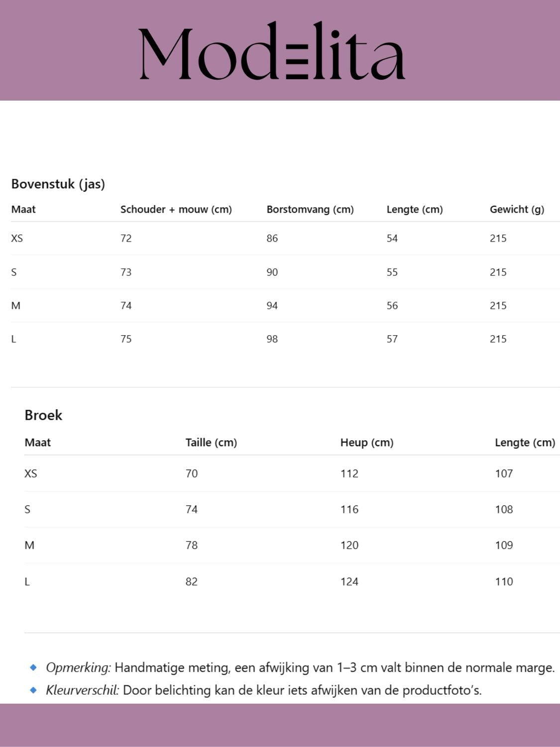The height and width of the screenshot is (747, 560).
Task: Select the Broek section heading
Action: click(43, 415)
